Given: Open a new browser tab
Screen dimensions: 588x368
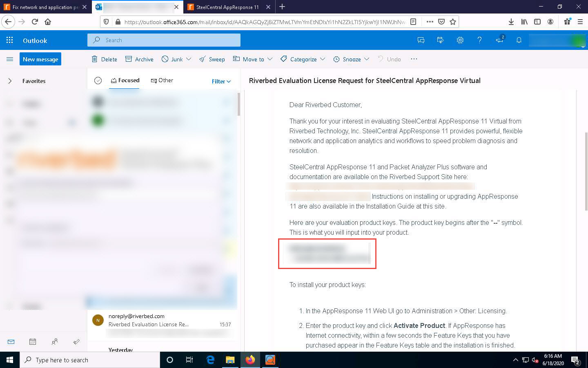Looking at the screenshot, I should 282,7.
